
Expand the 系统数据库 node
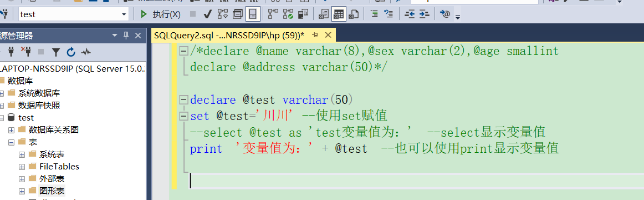1,93
